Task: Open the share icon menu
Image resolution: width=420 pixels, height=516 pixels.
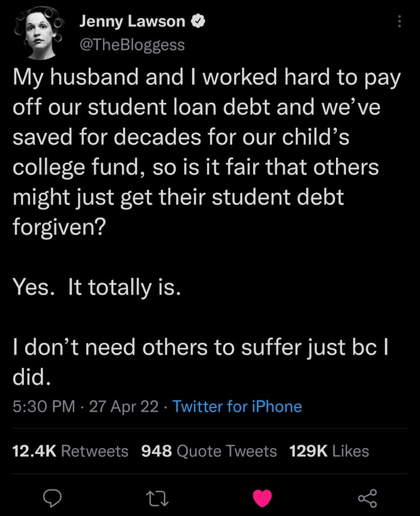Action: [x=367, y=497]
